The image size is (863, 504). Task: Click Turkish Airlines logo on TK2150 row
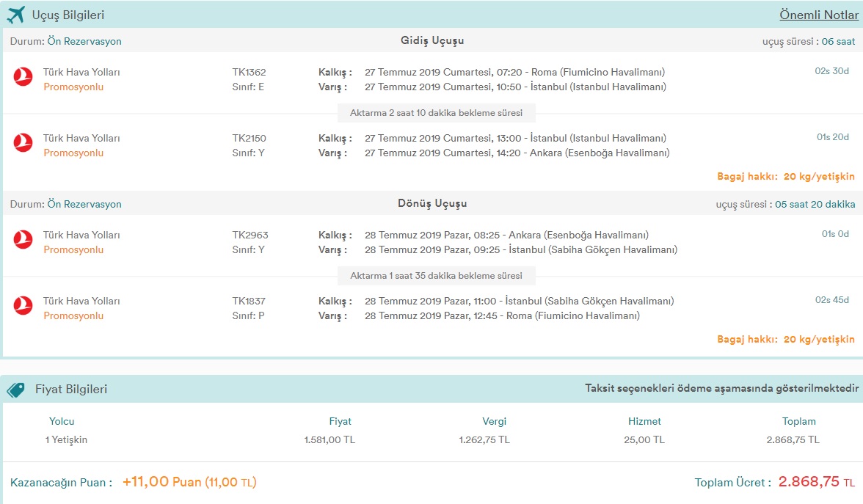23,142
